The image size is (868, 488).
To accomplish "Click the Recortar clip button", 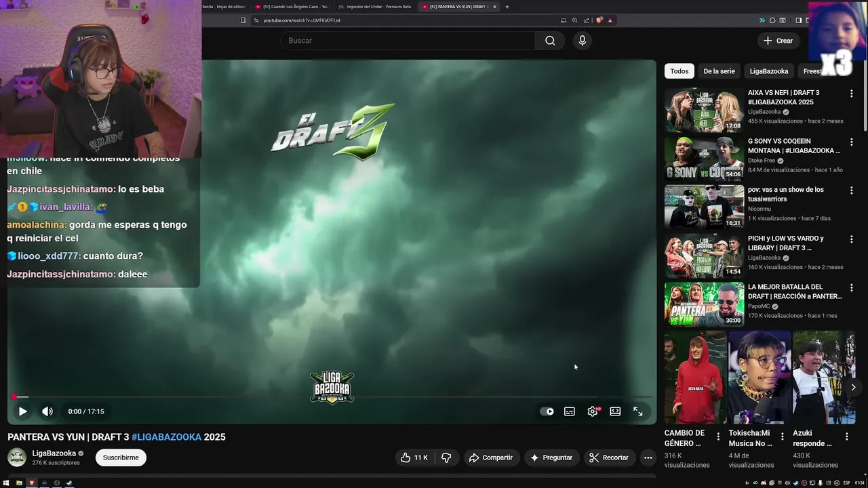I will [x=609, y=457].
